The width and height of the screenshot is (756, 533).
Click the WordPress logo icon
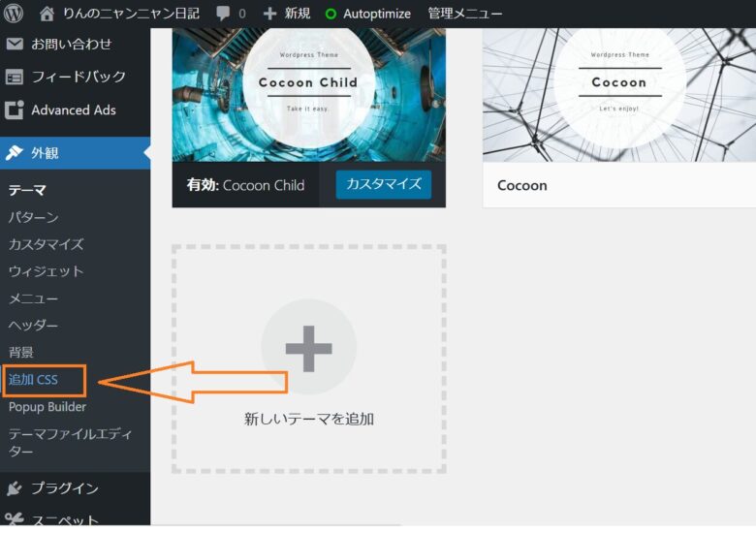[x=14, y=14]
